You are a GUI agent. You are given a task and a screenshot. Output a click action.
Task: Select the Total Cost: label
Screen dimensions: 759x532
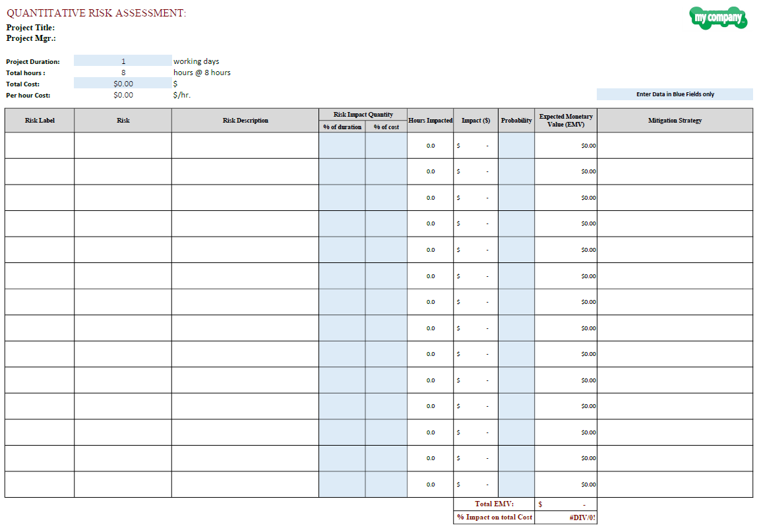[23, 84]
